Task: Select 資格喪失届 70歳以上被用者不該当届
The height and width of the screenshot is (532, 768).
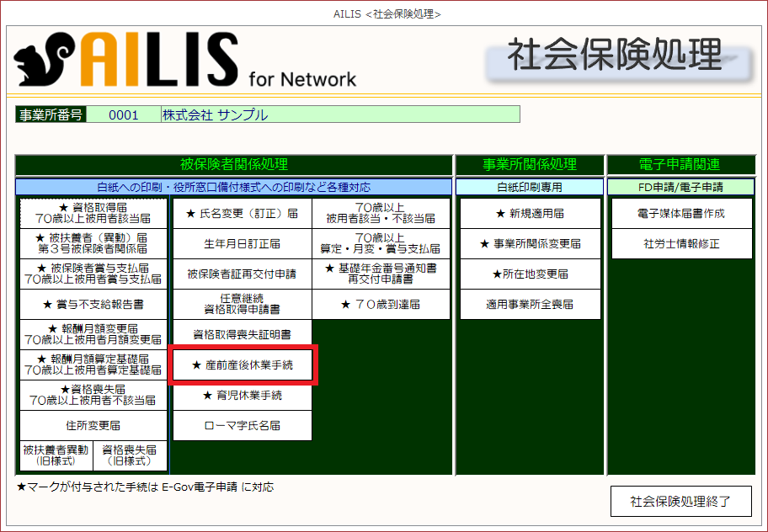Action: click(x=93, y=395)
